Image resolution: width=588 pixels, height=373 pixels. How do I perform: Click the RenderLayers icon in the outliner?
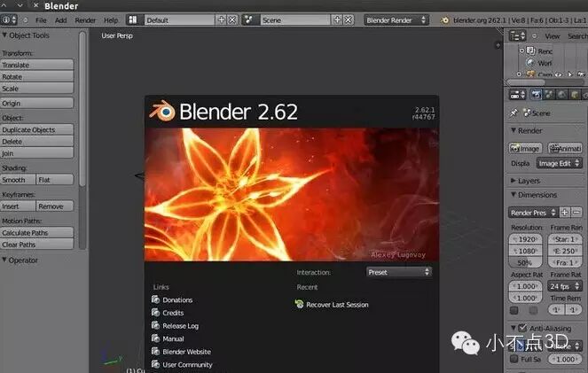(x=530, y=51)
